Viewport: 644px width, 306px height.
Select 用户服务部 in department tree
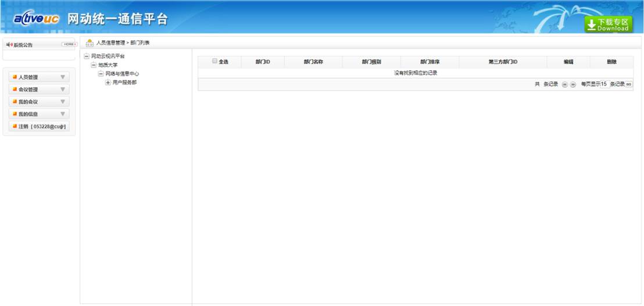click(x=124, y=83)
